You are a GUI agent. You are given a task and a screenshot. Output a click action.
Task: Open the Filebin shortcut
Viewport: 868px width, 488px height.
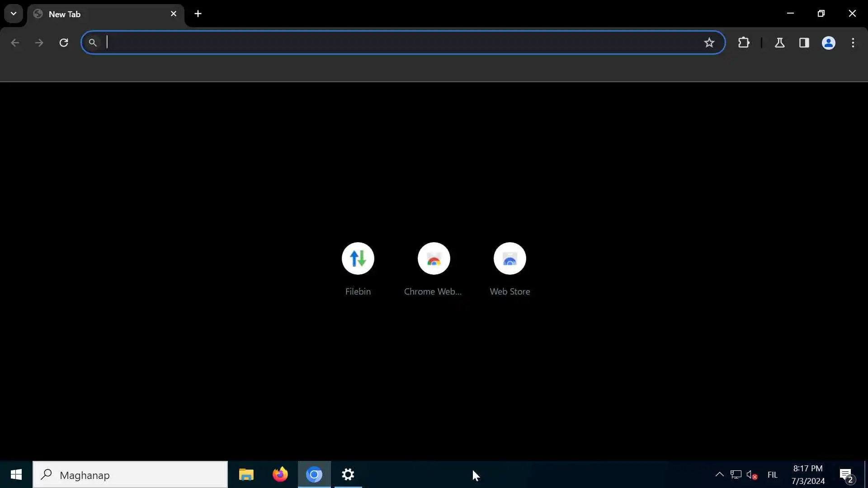click(x=358, y=258)
